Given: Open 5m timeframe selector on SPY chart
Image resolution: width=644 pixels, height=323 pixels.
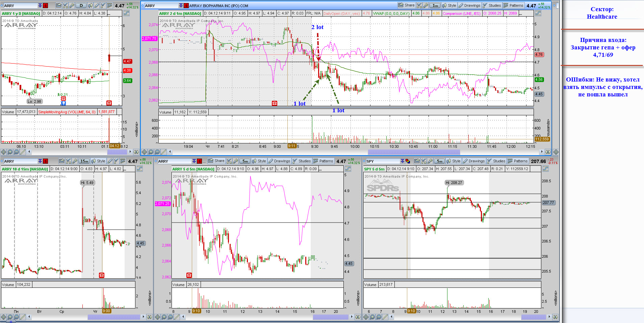Looking at the screenshot, I should [439, 161].
